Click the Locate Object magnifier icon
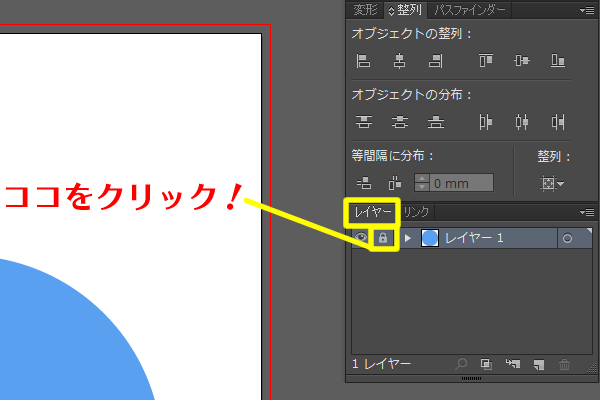 coord(461,364)
